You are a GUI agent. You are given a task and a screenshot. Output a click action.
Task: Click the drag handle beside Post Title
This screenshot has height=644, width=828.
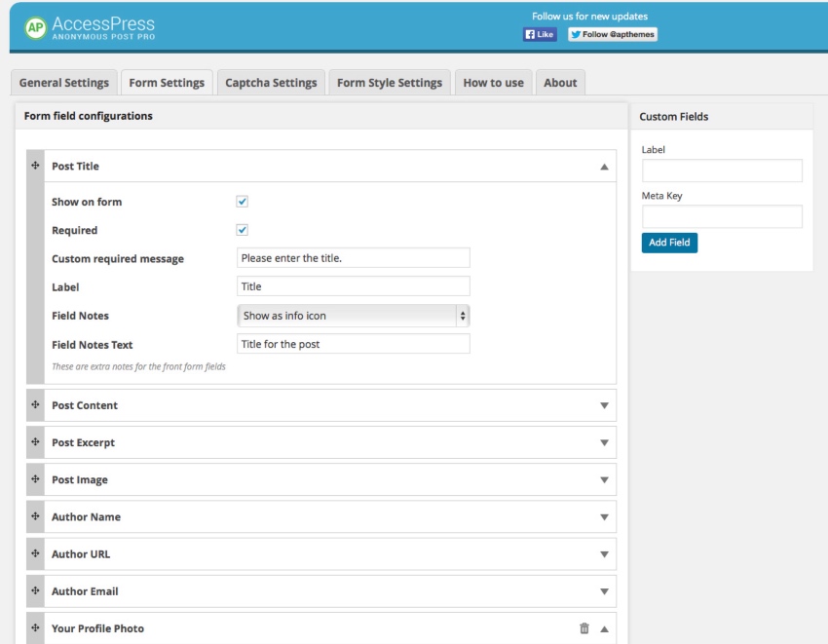pos(35,166)
